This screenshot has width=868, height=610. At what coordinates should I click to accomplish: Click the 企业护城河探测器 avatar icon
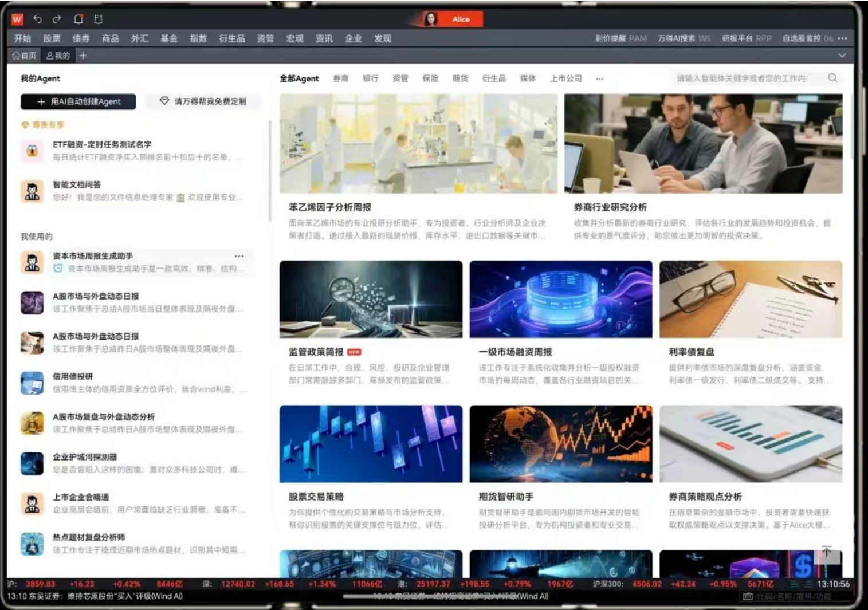click(x=32, y=463)
